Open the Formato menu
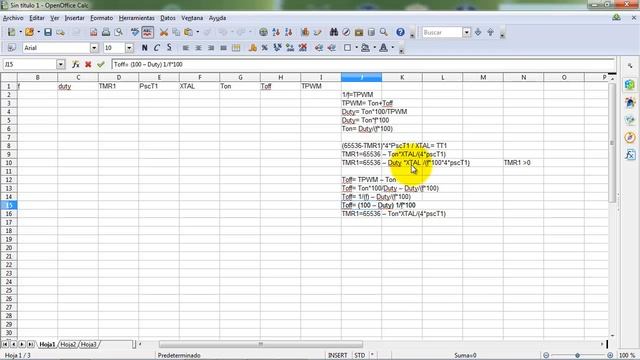Image resolution: width=640 pixels, height=360 pixels. click(x=102, y=18)
